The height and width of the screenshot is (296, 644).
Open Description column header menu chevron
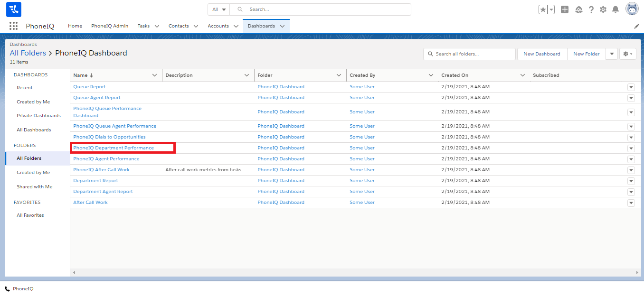click(246, 75)
